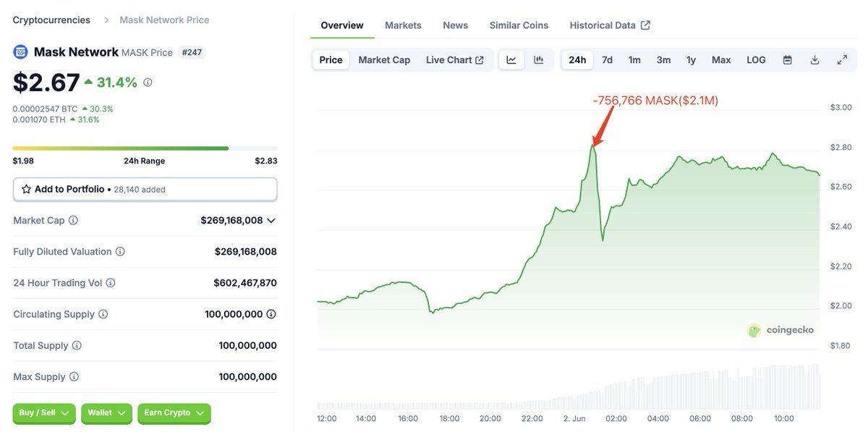The image size is (868, 432).
Task: Download chart data icon
Action: (814, 60)
